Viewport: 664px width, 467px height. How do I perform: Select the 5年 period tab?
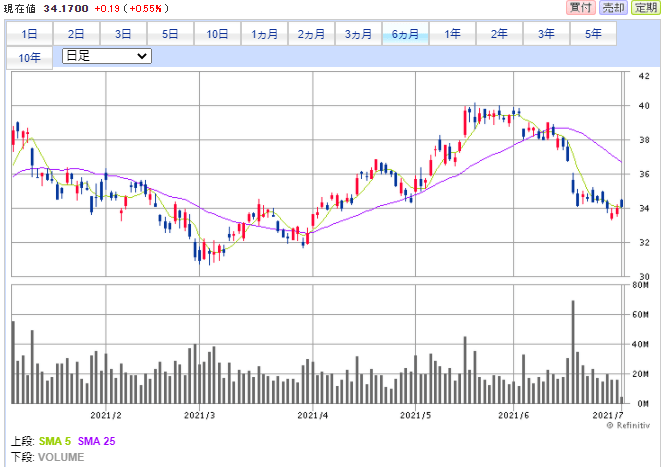click(593, 33)
